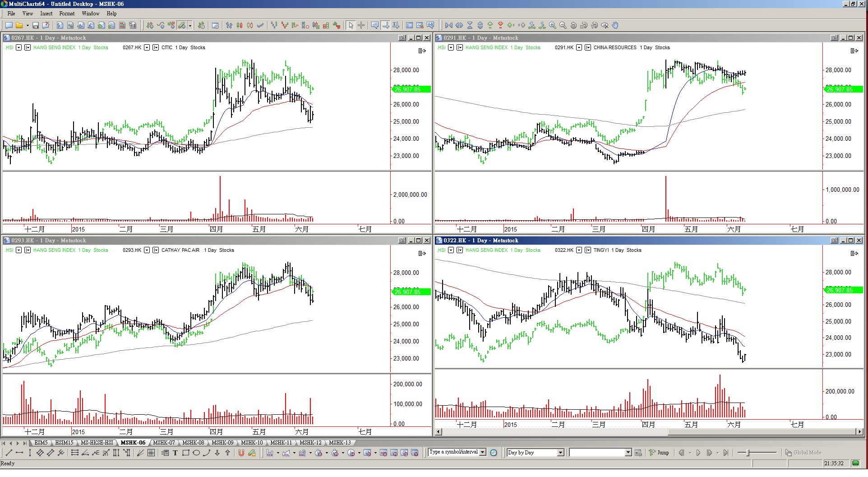Screen dimensions: 868x477
Task: Select the Ellipse drawing tool
Action: [196, 453]
